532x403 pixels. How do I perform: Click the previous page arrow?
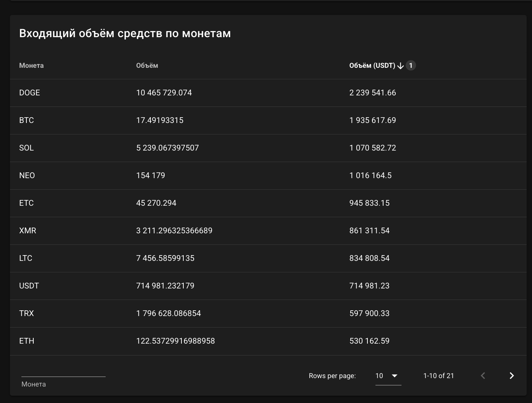tap(483, 376)
